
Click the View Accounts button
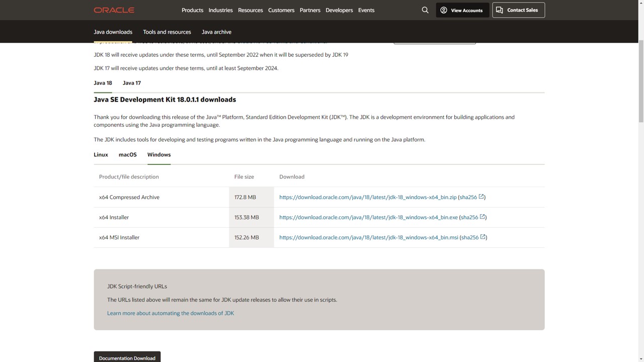[462, 10]
